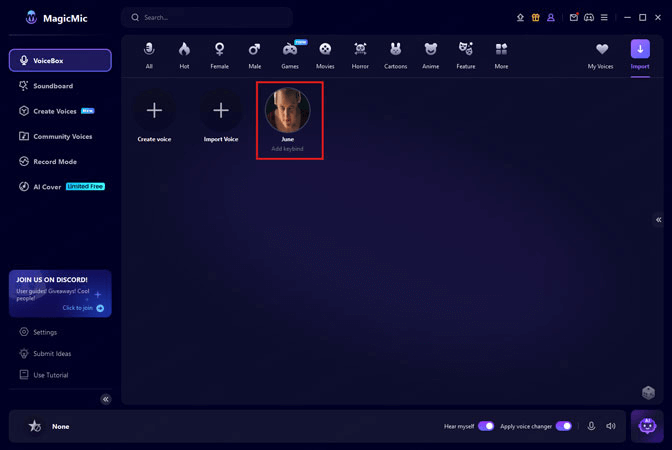Open the gift box icon
Viewport: 672px width, 450px height.
coord(536,18)
